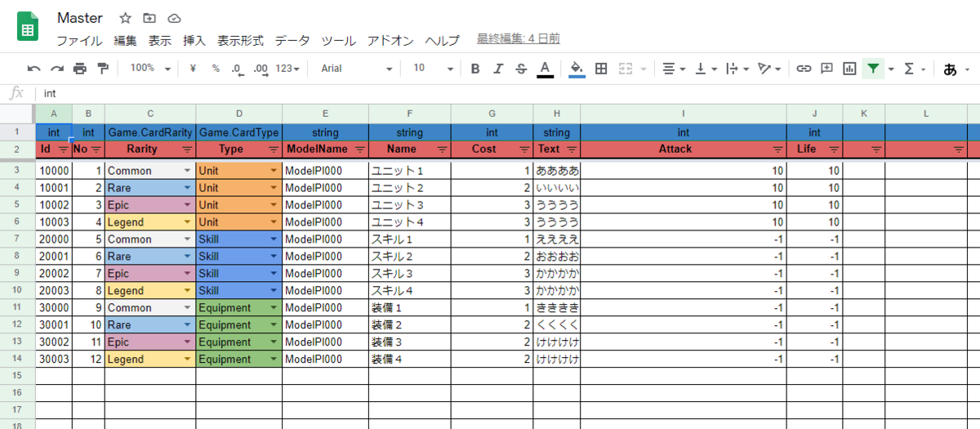Star the Master document
The height and width of the screenshot is (429, 980).
click(x=125, y=18)
